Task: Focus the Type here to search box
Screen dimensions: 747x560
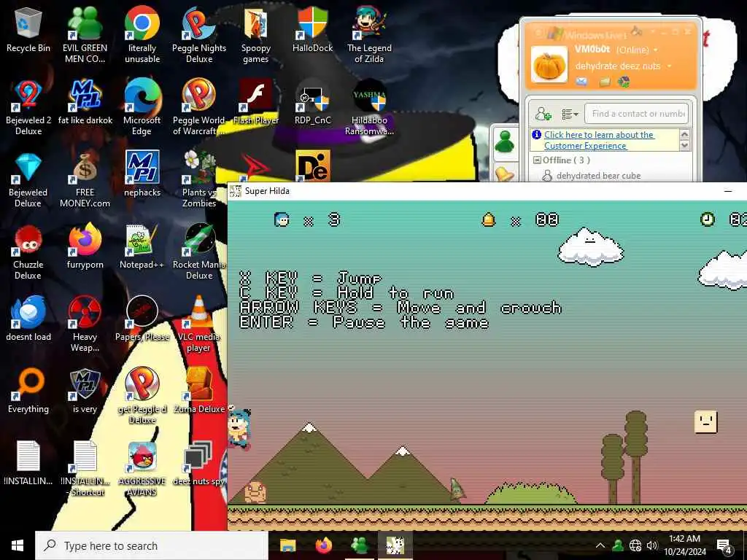Action: [152, 545]
